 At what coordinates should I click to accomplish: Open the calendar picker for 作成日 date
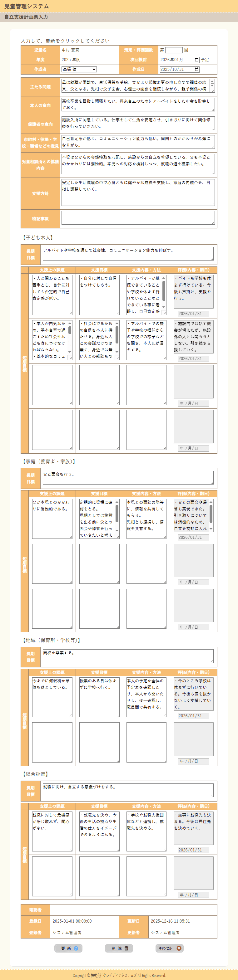(x=196, y=70)
